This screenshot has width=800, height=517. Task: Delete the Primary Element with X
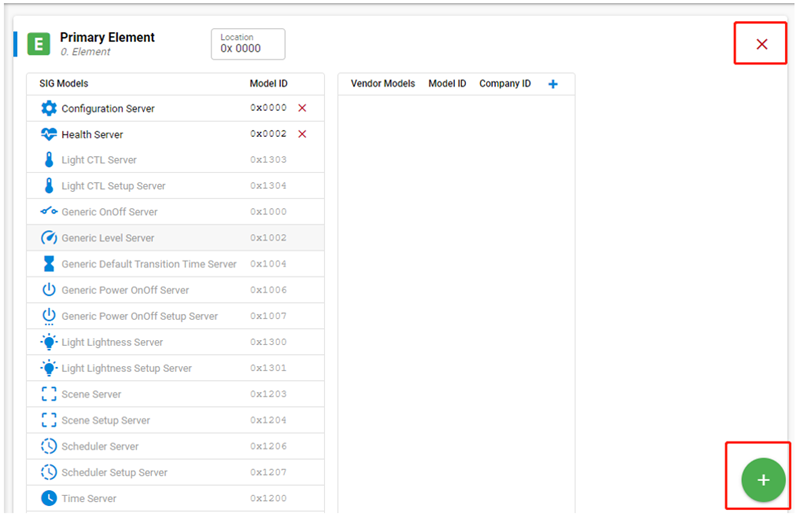pyautogui.click(x=762, y=44)
